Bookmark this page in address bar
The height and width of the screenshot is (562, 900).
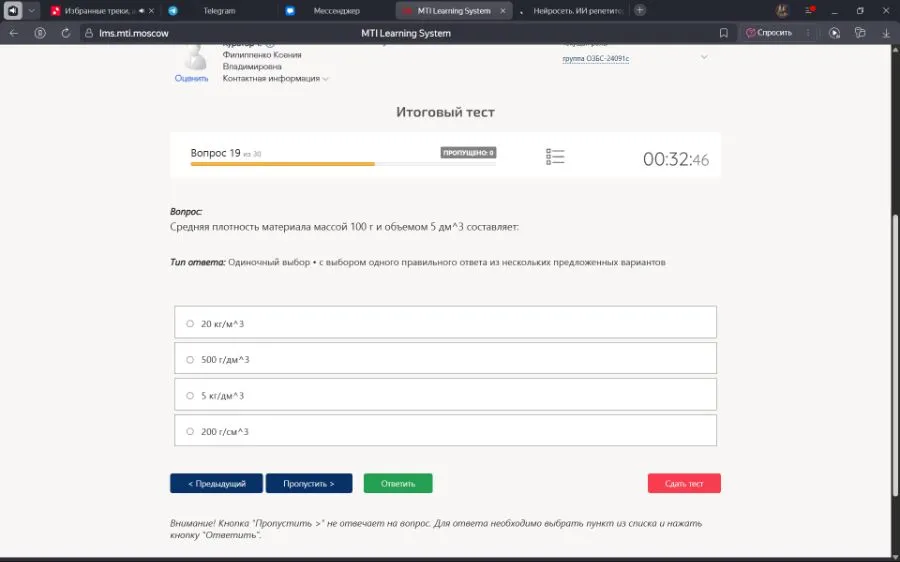[x=723, y=33]
